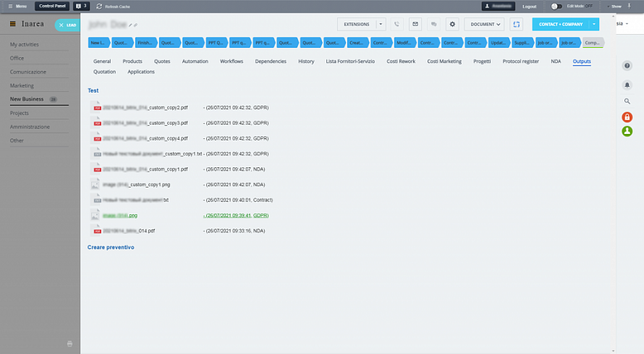
Task: Select Projects in the sidebar
Action: click(x=20, y=113)
